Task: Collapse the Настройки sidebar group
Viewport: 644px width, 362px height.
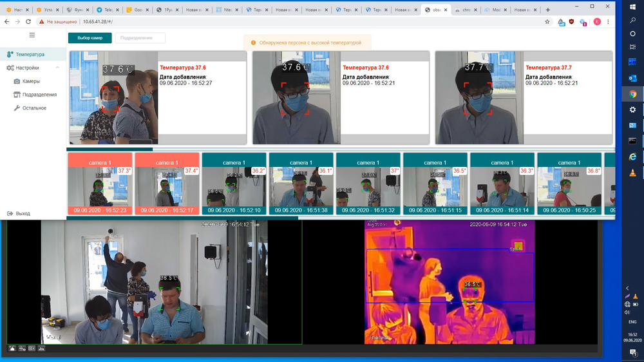Action: pyautogui.click(x=57, y=68)
